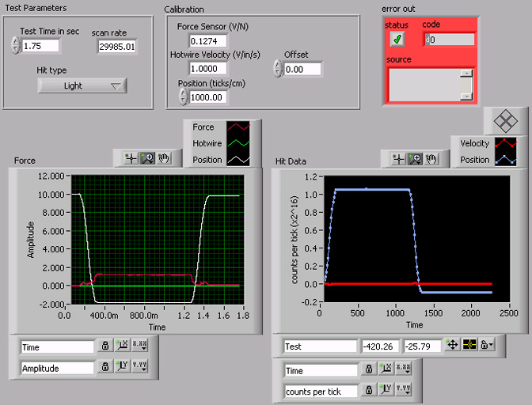The width and height of the screenshot is (532, 405).
Task: Click the source box scroll down arrow
Action: coord(466,97)
